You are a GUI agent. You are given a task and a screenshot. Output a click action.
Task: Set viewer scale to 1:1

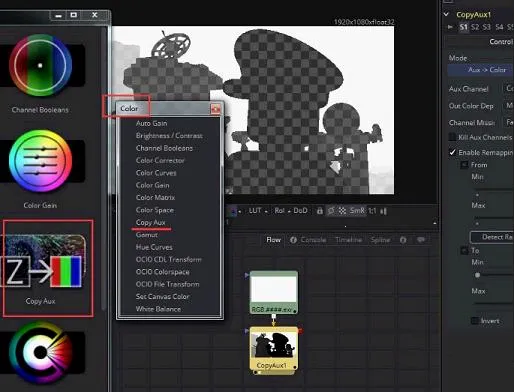point(372,211)
